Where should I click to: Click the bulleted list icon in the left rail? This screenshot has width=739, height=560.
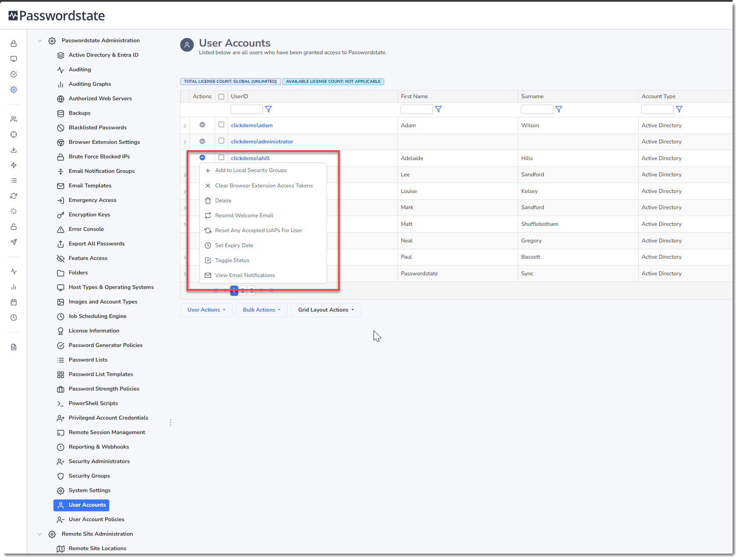(14, 181)
